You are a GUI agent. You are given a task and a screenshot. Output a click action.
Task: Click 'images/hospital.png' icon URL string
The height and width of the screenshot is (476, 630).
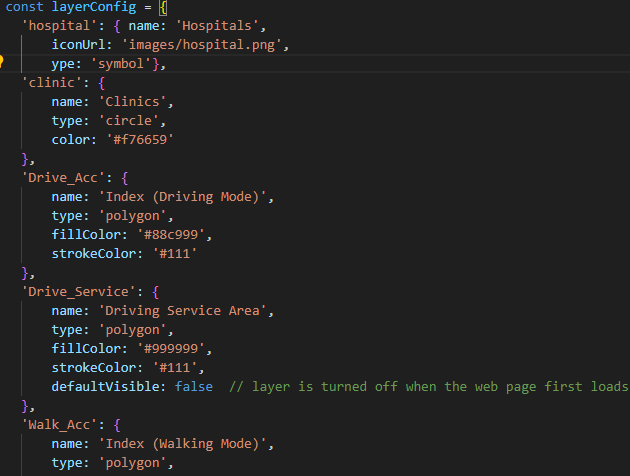pos(202,45)
